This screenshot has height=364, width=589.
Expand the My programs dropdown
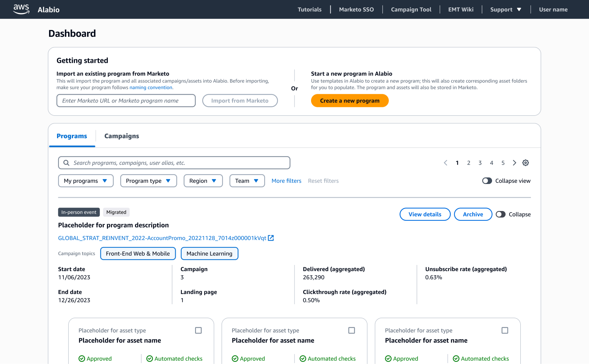(x=86, y=181)
